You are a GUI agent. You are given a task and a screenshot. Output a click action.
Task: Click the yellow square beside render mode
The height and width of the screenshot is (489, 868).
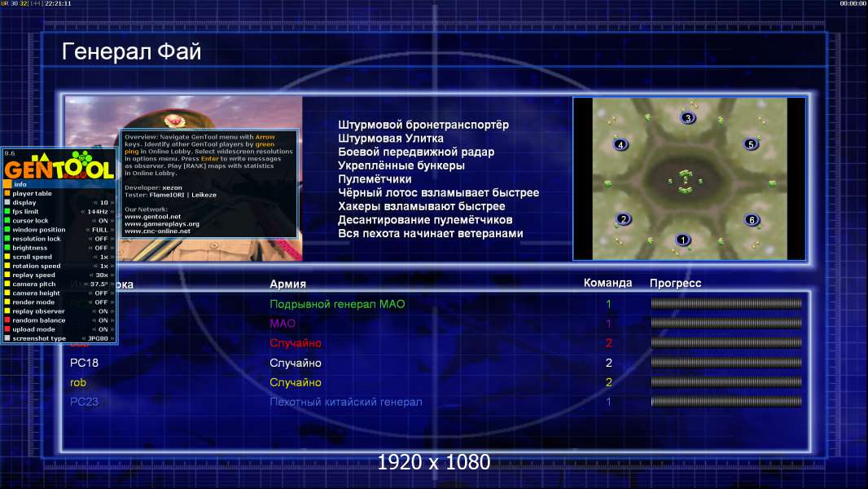point(7,302)
